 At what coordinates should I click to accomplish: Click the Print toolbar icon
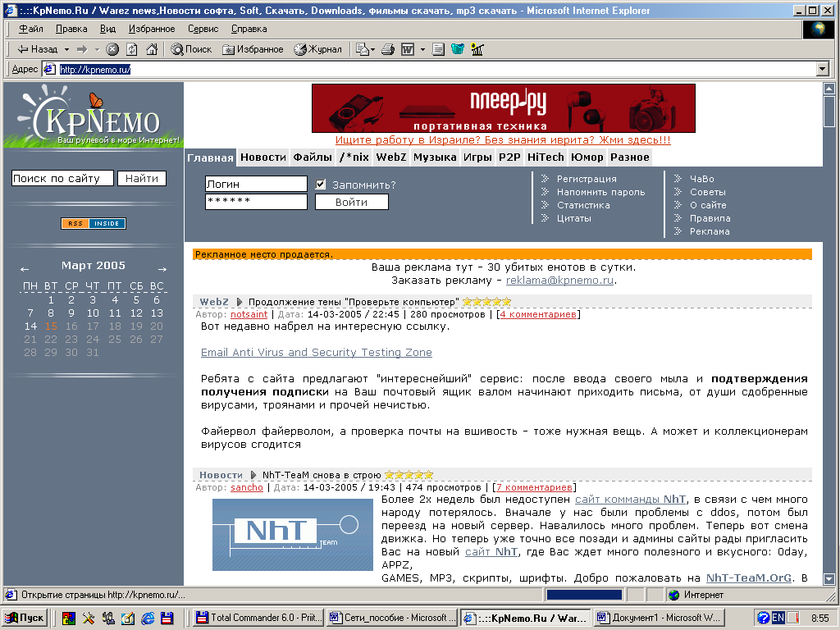tap(388, 49)
